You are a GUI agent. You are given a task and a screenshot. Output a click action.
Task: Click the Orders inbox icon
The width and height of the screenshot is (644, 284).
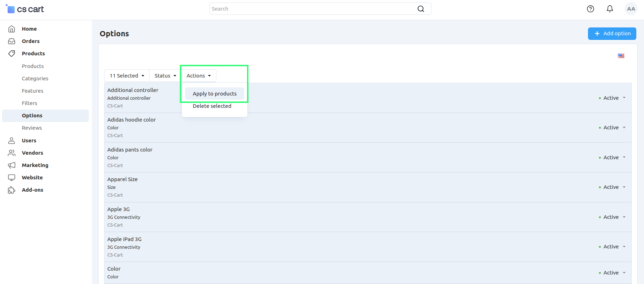[12, 41]
